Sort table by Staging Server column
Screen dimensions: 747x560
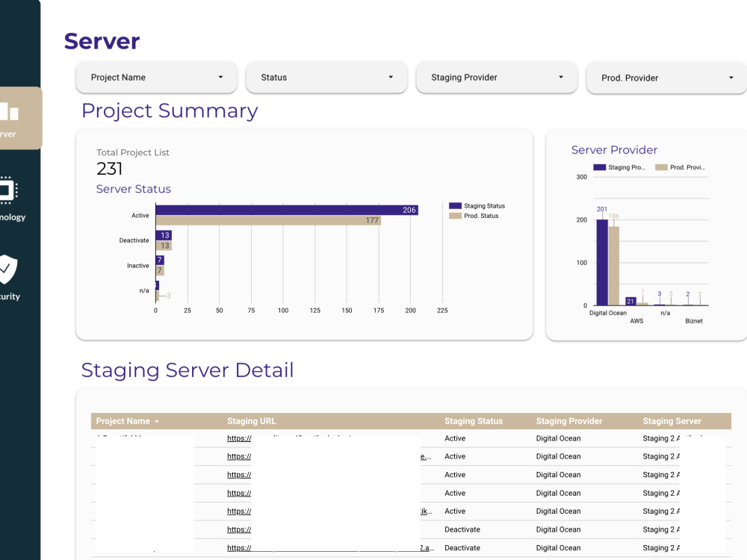[672, 421]
